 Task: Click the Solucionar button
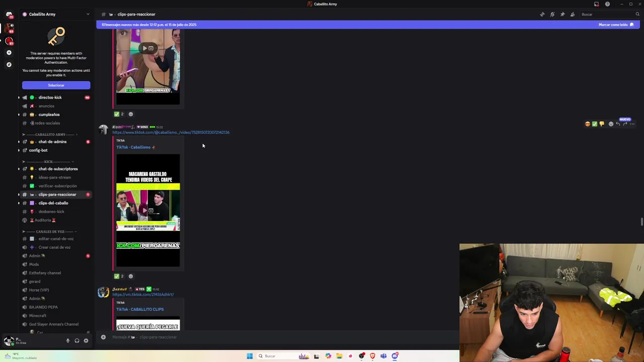[56, 85]
